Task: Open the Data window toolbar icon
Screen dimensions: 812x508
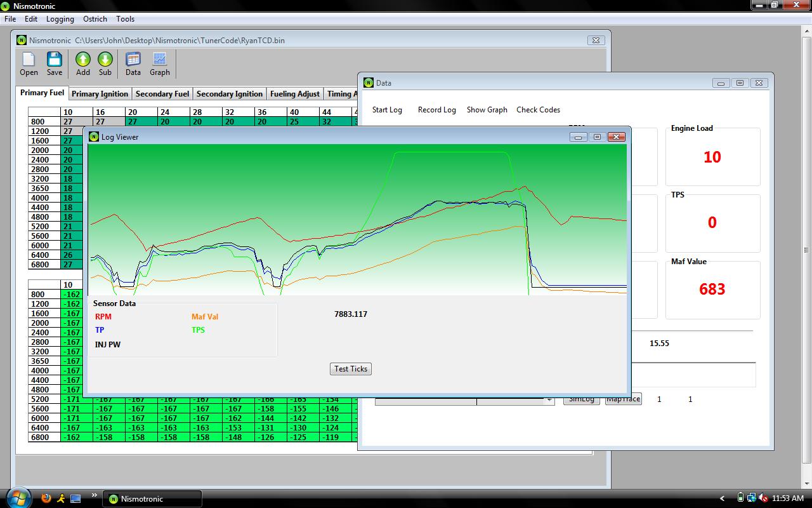Action: tap(133, 59)
